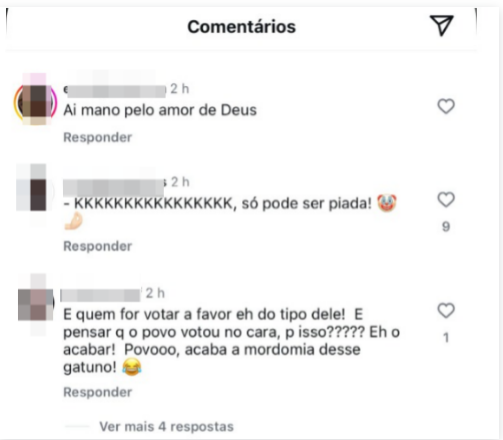
Task: Tap the clown emoji in the second comment
Action: click(x=387, y=203)
